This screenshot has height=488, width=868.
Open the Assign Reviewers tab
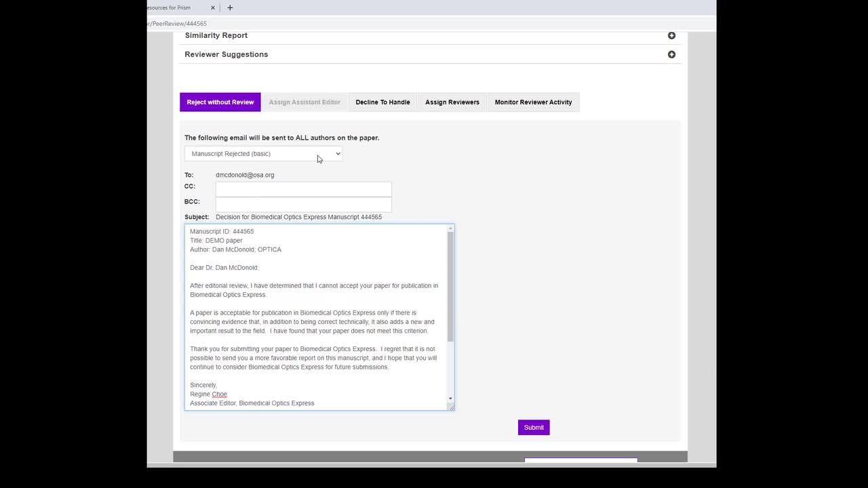click(x=452, y=102)
